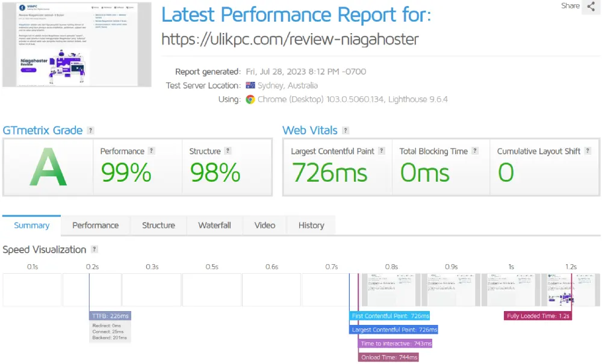602x364 pixels.
Task: Click the ulikpc.com review-niagahoster URL
Action: point(290,39)
